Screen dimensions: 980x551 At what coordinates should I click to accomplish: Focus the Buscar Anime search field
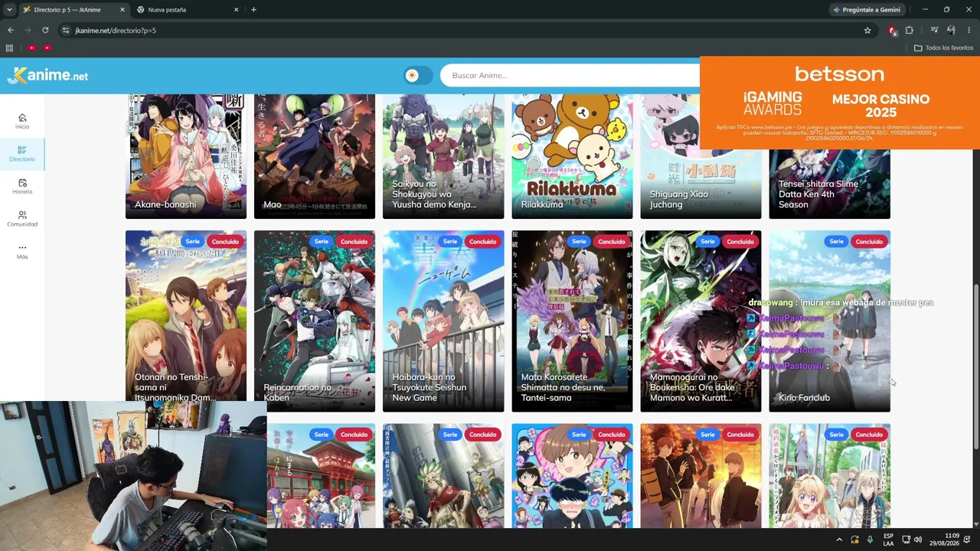click(570, 75)
